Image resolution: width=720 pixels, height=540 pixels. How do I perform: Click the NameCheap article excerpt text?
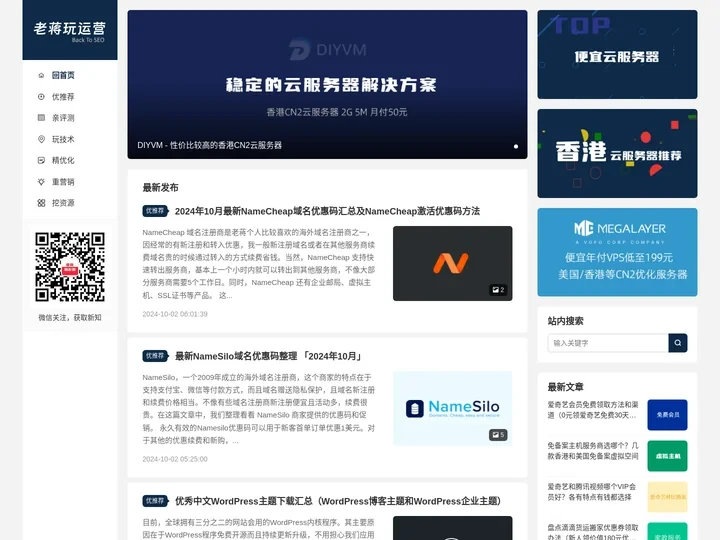pos(259,264)
